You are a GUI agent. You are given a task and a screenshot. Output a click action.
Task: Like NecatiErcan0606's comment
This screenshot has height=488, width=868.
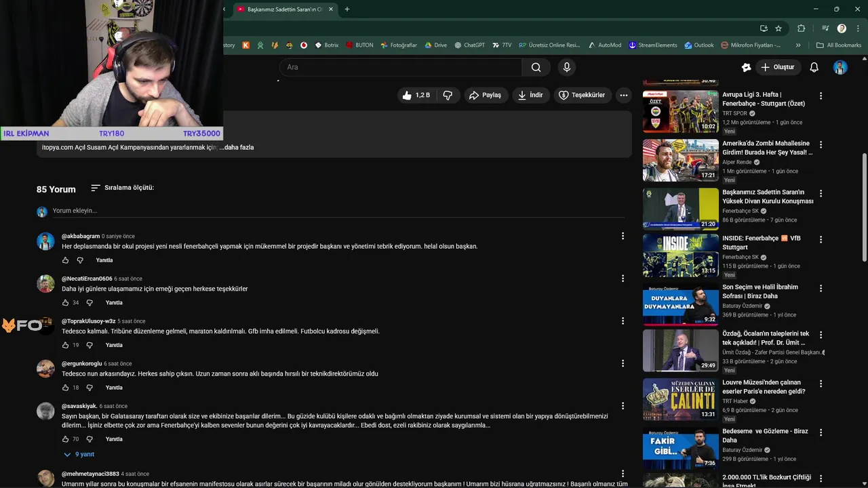click(x=66, y=303)
